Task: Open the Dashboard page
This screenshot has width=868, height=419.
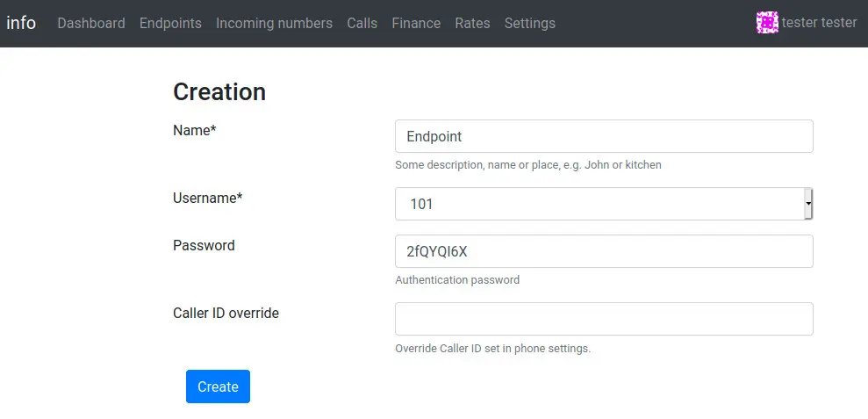Action: click(x=91, y=24)
